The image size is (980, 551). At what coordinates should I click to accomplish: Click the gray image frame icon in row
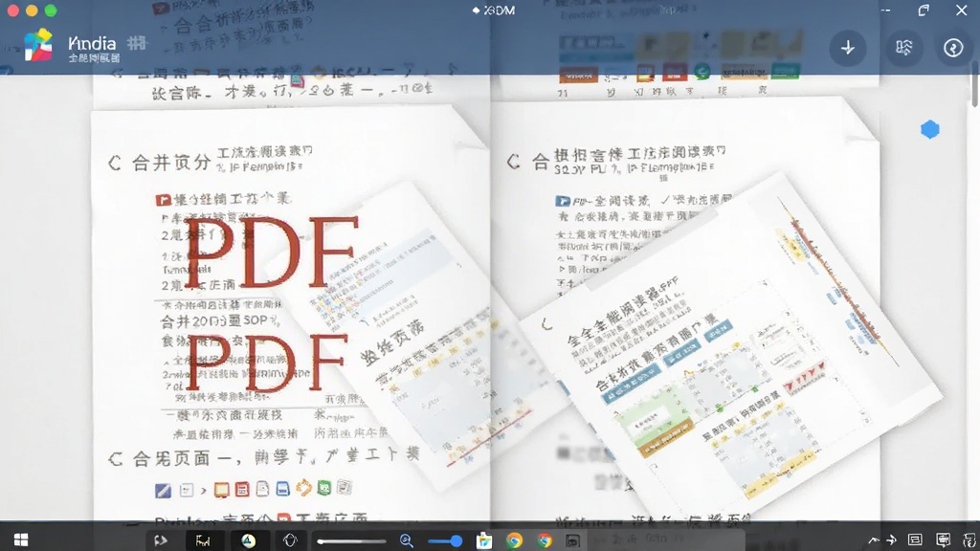pyautogui.click(x=344, y=487)
